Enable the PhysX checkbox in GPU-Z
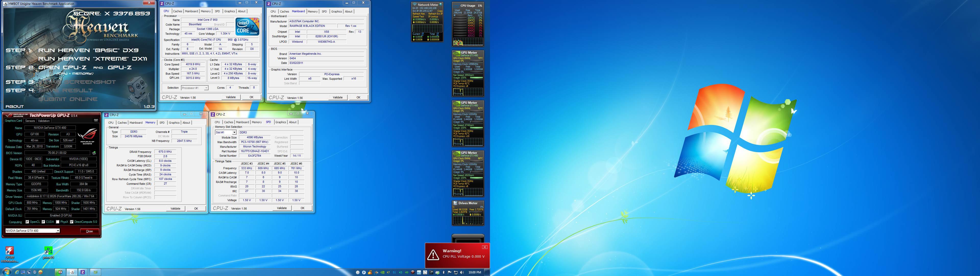Viewport: 980px width, 276px height. pos(57,222)
